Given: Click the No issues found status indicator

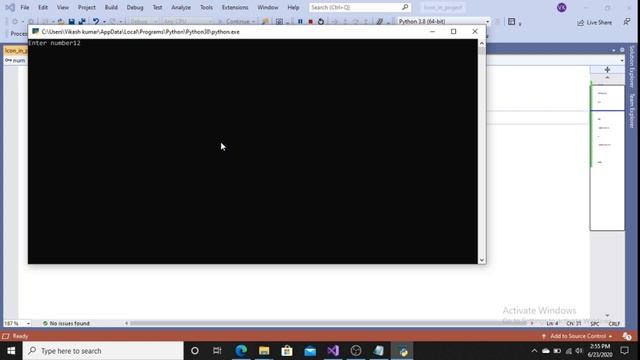Looking at the screenshot, I should point(66,323).
